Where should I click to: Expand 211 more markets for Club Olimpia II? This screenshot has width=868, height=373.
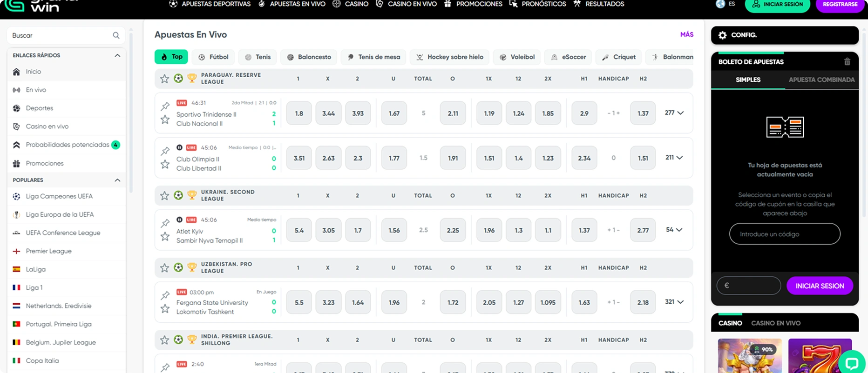674,158
